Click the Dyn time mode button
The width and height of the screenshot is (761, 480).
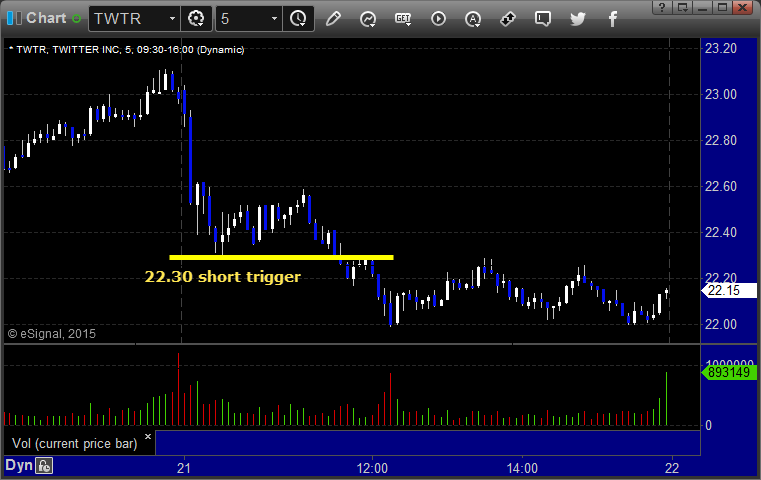pyautogui.click(x=19, y=465)
